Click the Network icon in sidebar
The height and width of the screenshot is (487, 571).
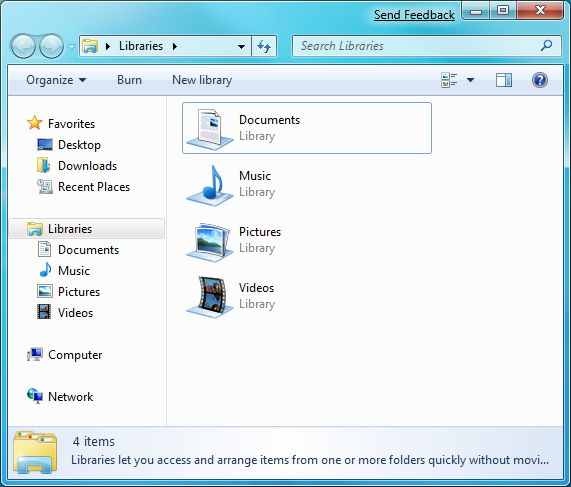tap(35, 396)
